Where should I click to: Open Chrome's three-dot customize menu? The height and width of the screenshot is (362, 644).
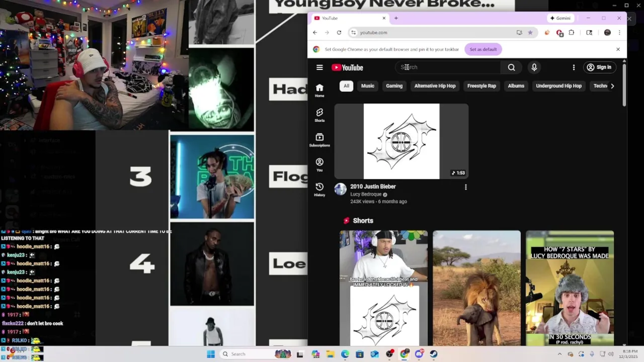pyautogui.click(x=619, y=33)
